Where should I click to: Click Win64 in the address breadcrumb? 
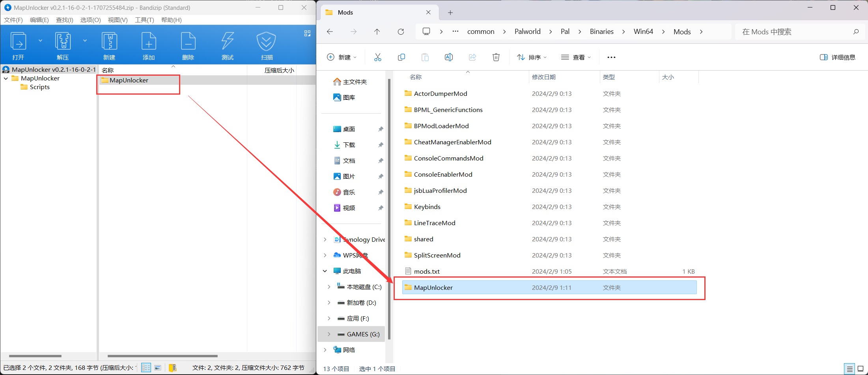(x=643, y=32)
